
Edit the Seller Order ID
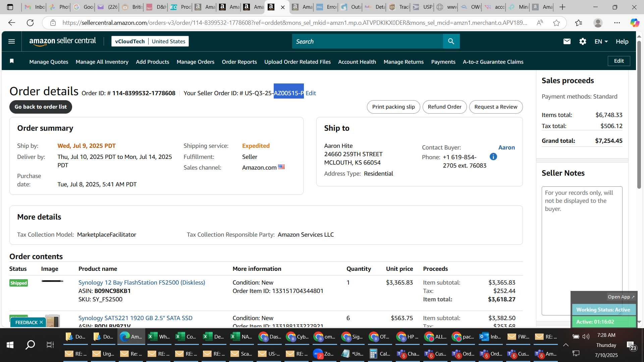coord(311,93)
